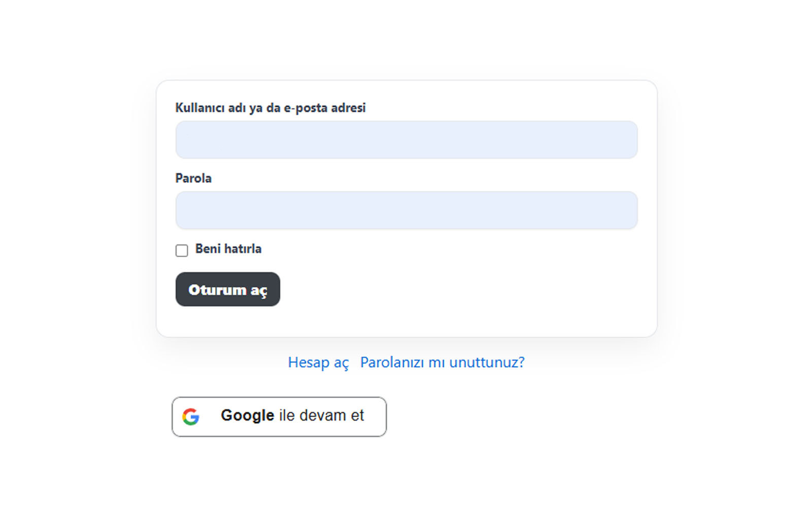Continue with the Google sign-in button
The width and height of the screenshot is (812, 508).
(279, 417)
